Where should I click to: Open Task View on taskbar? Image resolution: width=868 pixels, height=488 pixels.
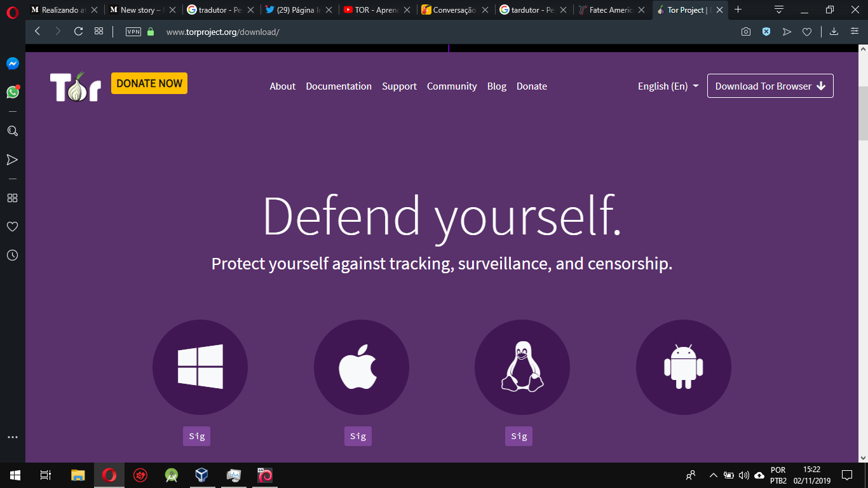[x=46, y=475]
